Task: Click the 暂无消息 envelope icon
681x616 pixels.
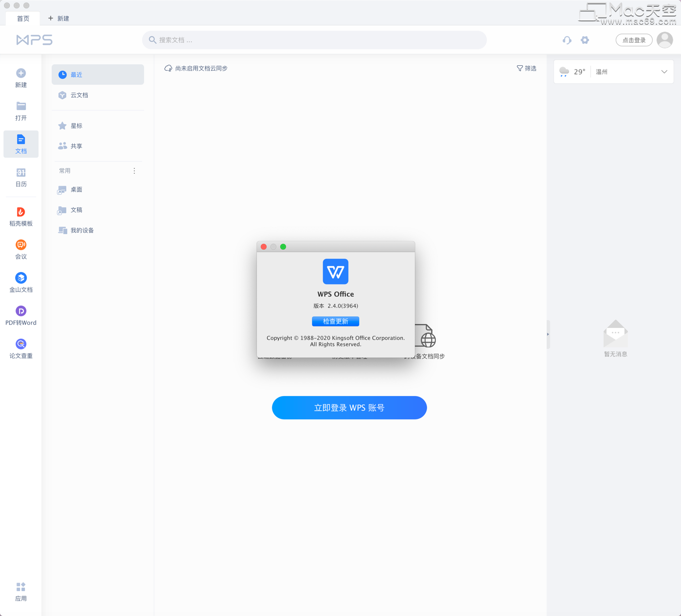Action: point(616,334)
